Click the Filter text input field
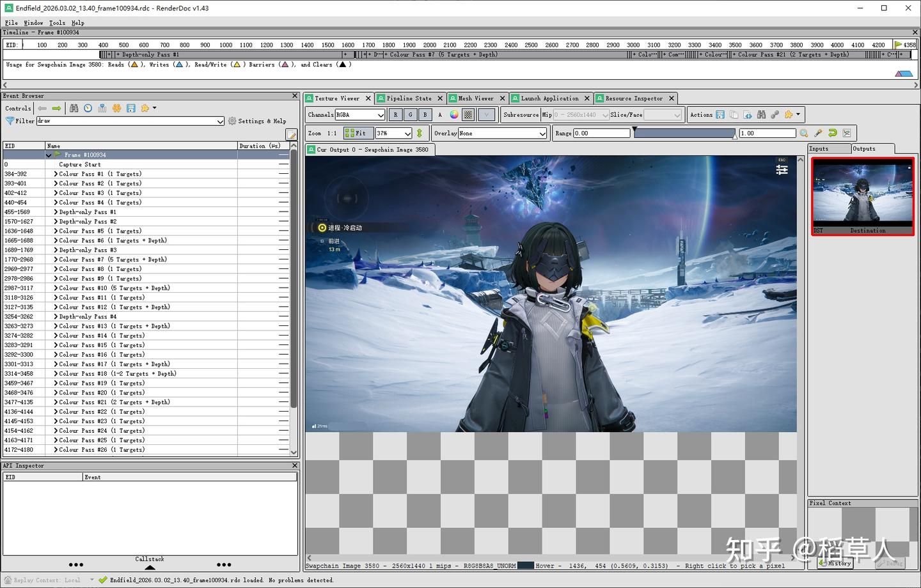The image size is (921, 588). point(130,121)
